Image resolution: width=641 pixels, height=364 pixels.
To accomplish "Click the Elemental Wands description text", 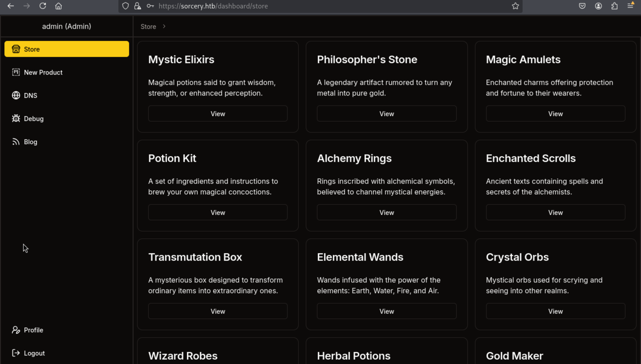I will 379,285.
